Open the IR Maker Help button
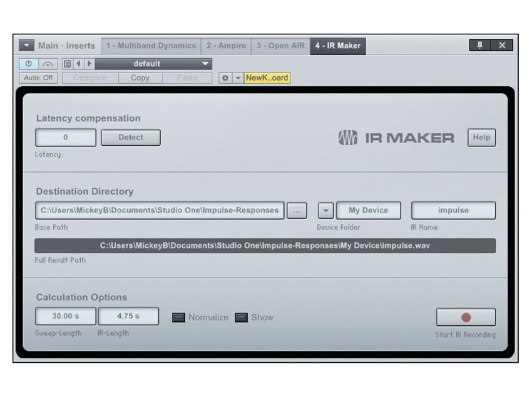This screenshot has width=532, height=399. [481, 138]
